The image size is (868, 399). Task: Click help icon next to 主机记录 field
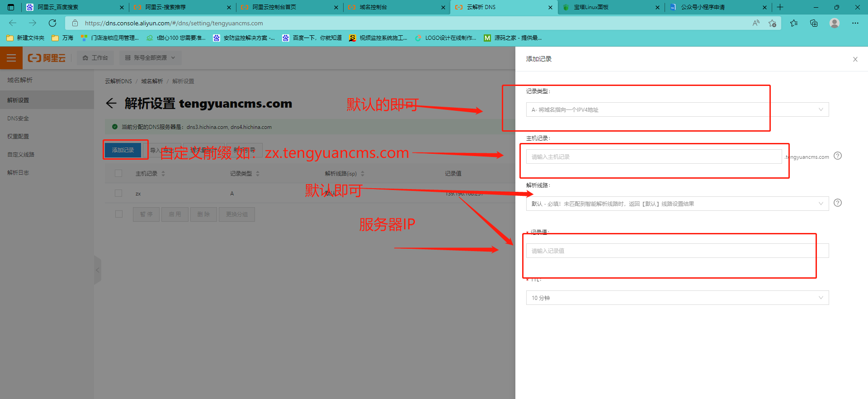point(838,156)
